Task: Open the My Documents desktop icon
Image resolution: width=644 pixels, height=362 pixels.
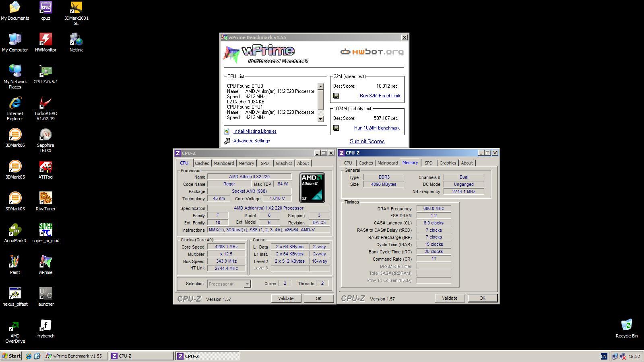Action: 15,11
